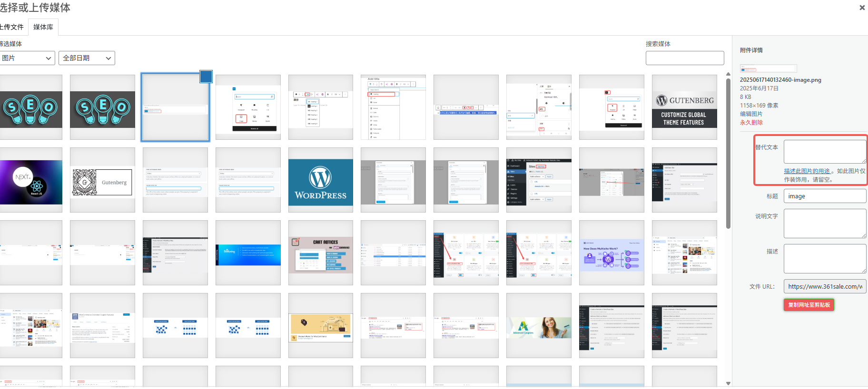This screenshot has width=868, height=389.
Task: Click the attachment preview thumbnail in details panel
Action: pyautogui.click(x=768, y=68)
